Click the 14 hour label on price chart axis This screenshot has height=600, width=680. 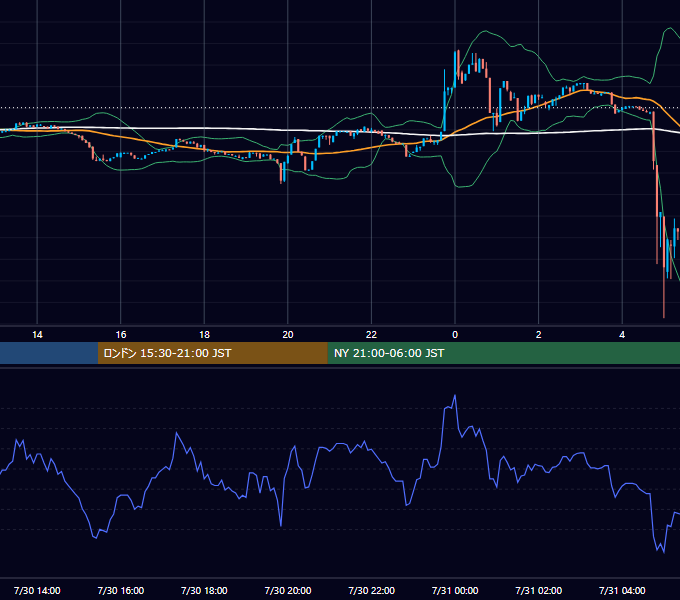(x=37, y=335)
